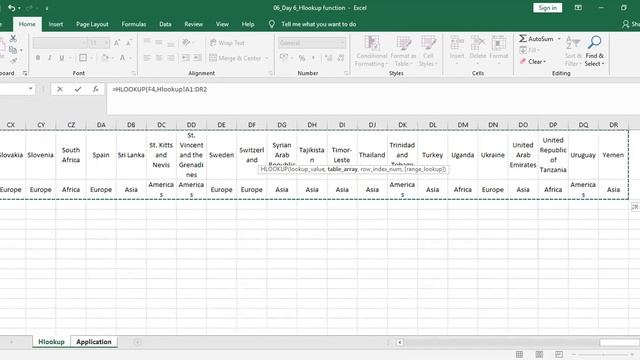Open Find & Select menu
Image resolution: width=640 pixels, height=360 pixels.
[x=594, y=51]
